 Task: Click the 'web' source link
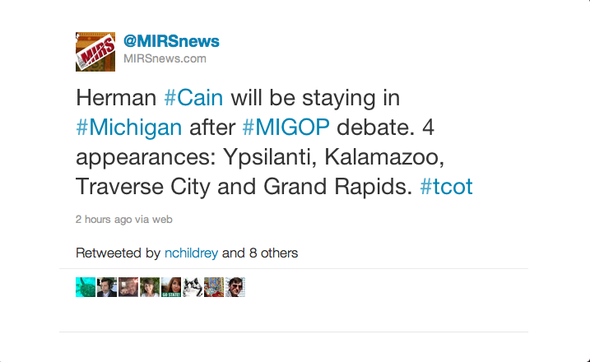(x=162, y=219)
